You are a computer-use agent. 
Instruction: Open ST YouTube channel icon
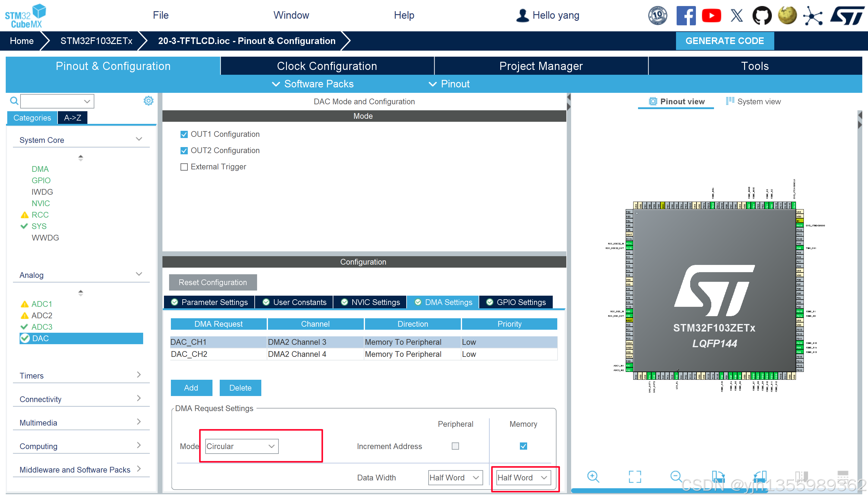[711, 15]
